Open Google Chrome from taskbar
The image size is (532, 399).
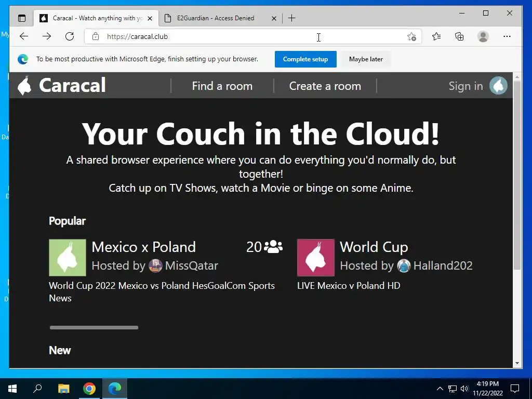click(89, 389)
